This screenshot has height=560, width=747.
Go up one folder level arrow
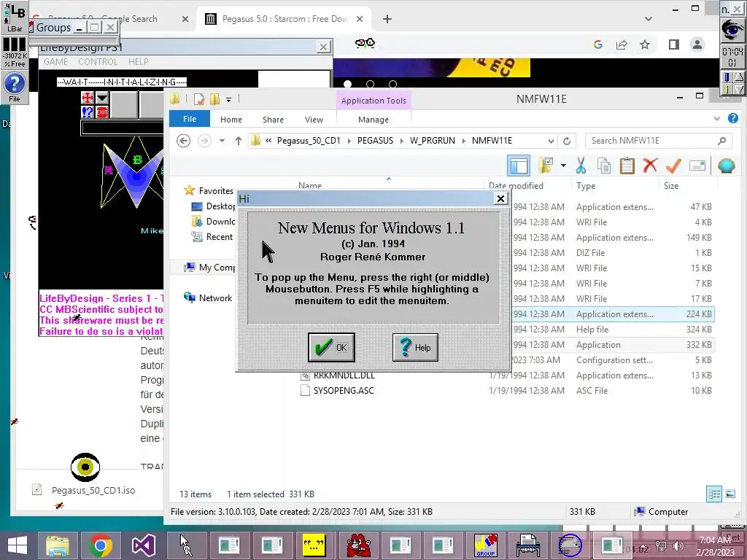[x=239, y=141]
